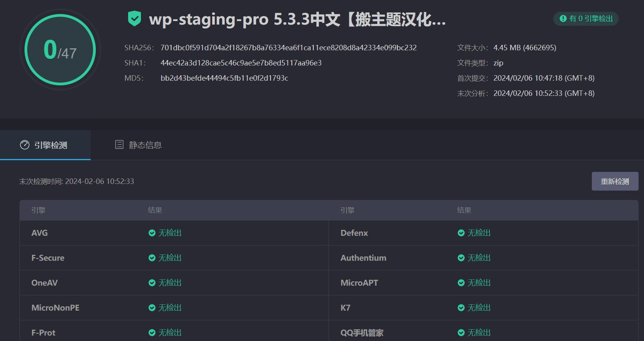Open the 有 0 引擎检出 badge
This screenshot has width=644, height=341.
pos(586,19)
